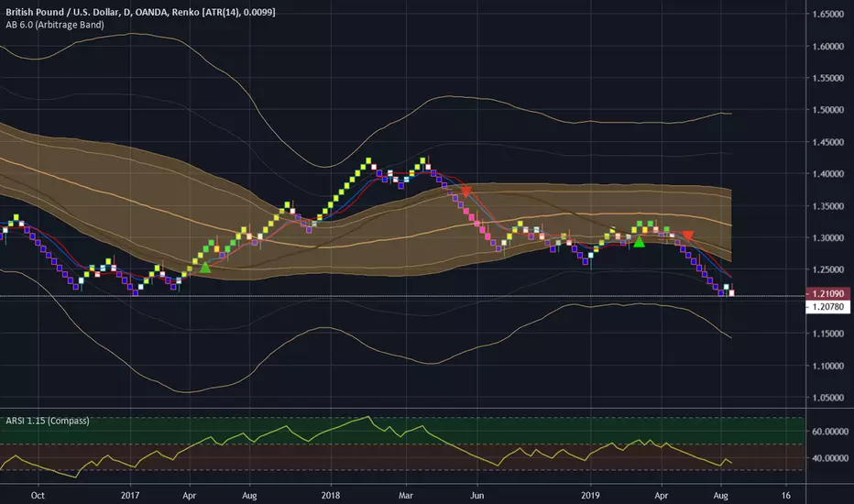This screenshot has width=854, height=504.
Task: Click the 1.30000 price axis label
Action: [827, 238]
